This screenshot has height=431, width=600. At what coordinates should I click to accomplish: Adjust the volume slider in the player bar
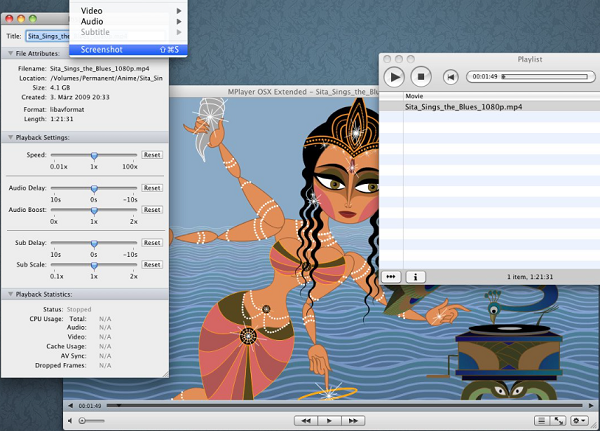pos(91,421)
